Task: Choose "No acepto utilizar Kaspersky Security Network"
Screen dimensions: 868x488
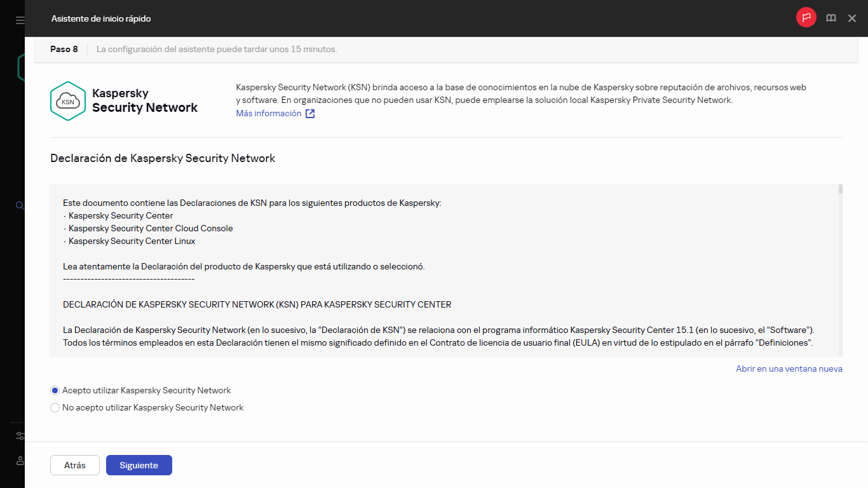Action: [x=55, y=407]
